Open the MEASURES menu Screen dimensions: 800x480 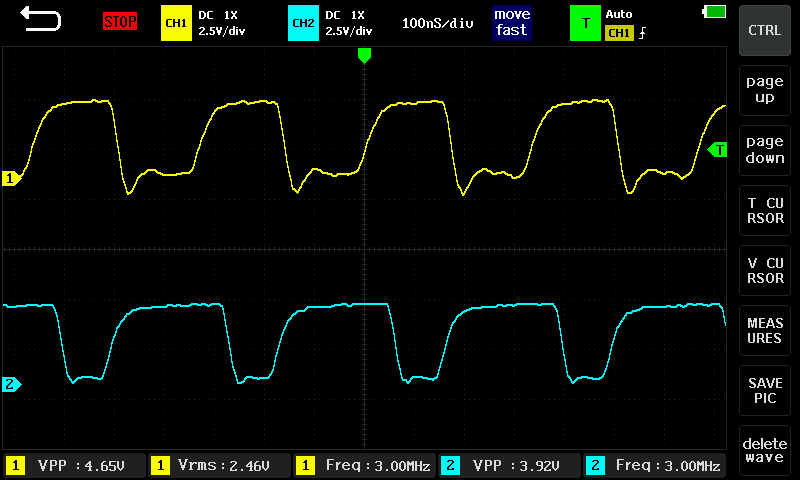(x=765, y=331)
